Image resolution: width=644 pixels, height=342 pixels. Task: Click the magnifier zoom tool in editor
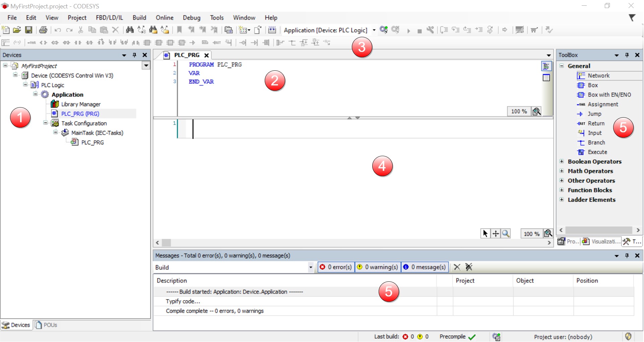tap(506, 234)
